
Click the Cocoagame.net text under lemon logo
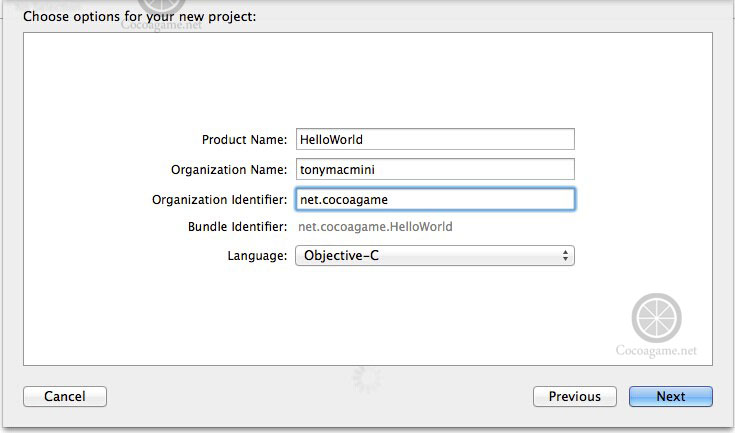(x=657, y=351)
